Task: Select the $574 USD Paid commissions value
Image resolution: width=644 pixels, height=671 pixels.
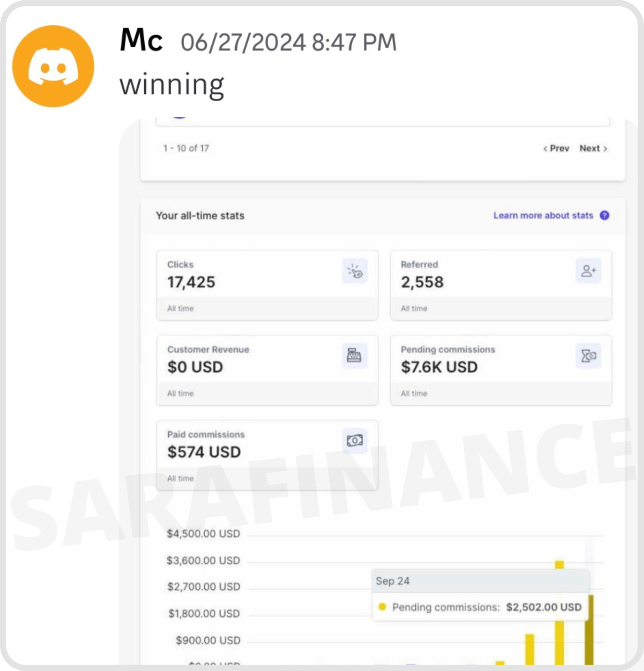Action: [204, 452]
